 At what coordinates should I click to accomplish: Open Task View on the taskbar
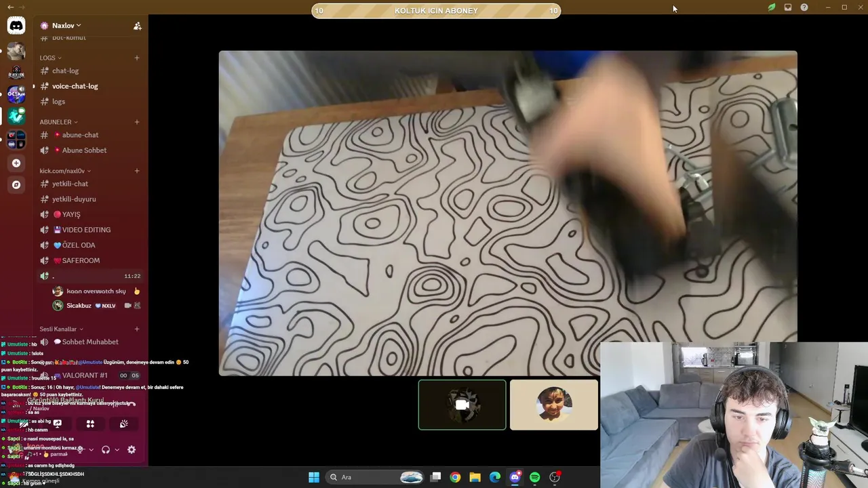[x=436, y=477]
